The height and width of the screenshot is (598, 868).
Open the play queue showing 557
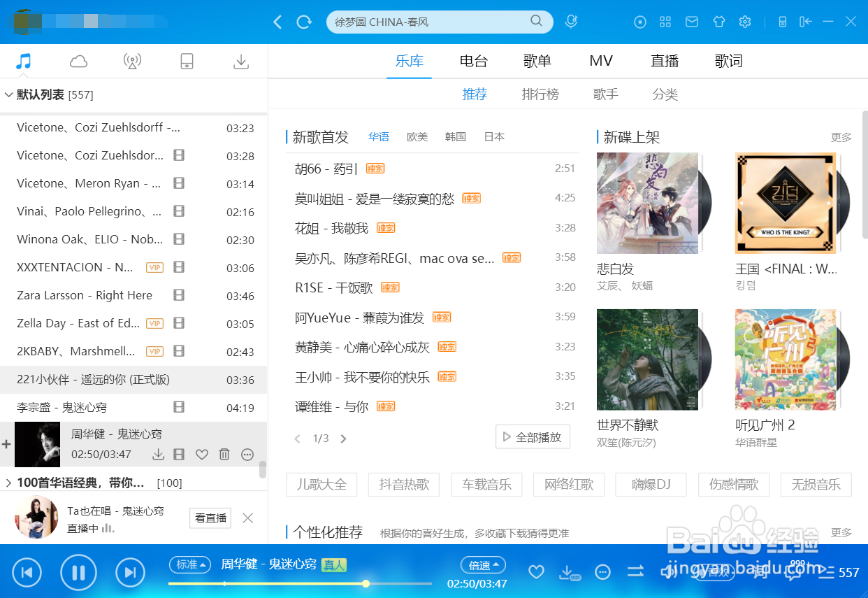click(839, 572)
